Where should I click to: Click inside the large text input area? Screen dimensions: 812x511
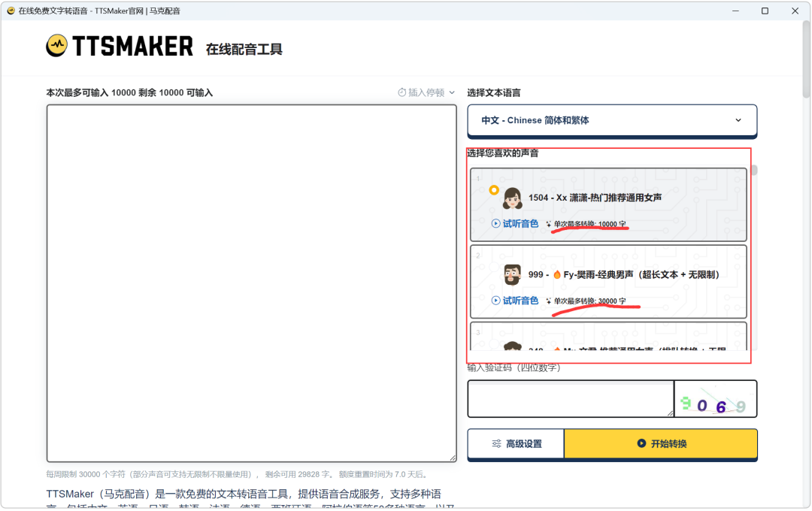click(x=252, y=283)
